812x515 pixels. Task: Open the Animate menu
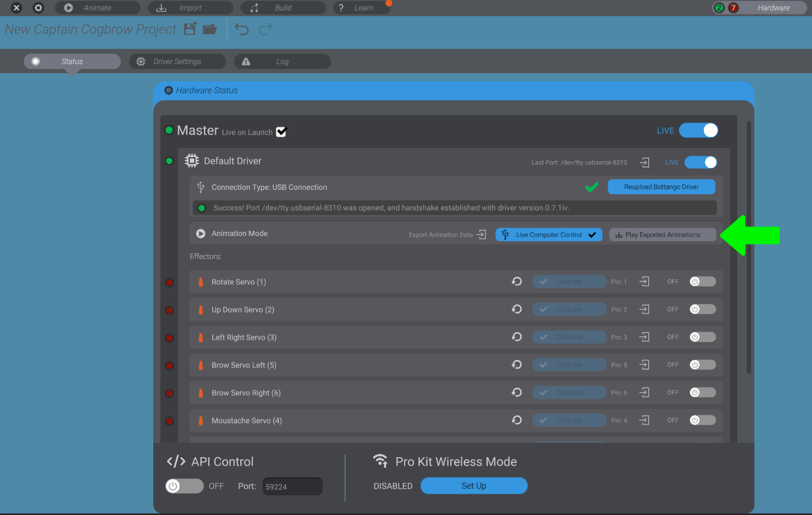click(98, 8)
